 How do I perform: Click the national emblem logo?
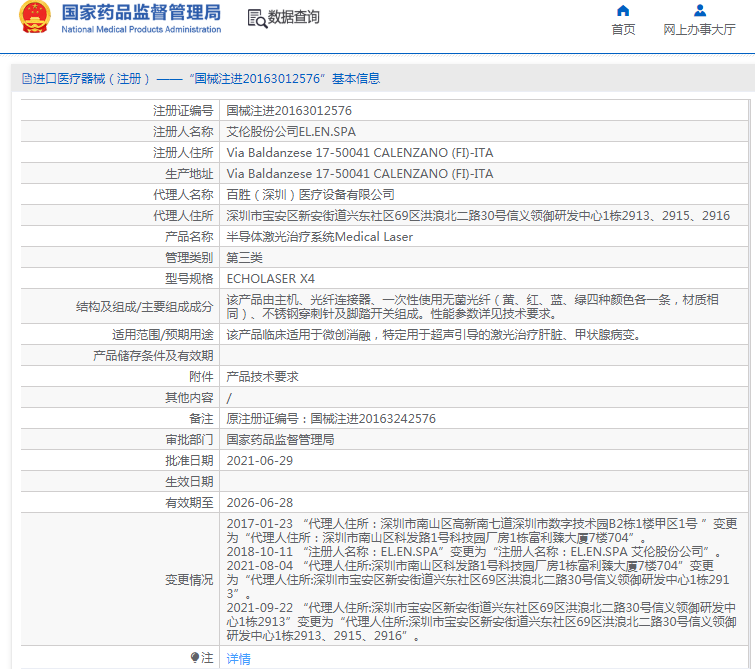tap(35, 17)
